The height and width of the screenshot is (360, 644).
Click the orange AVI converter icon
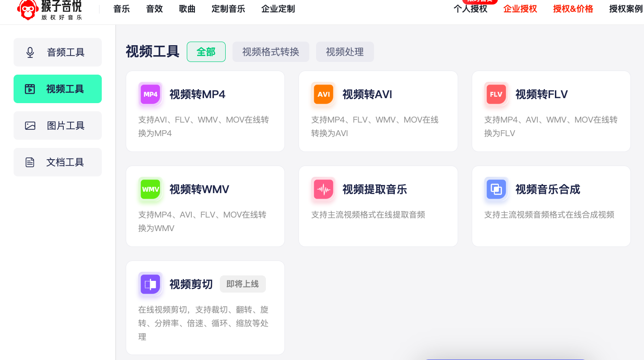point(323,95)
